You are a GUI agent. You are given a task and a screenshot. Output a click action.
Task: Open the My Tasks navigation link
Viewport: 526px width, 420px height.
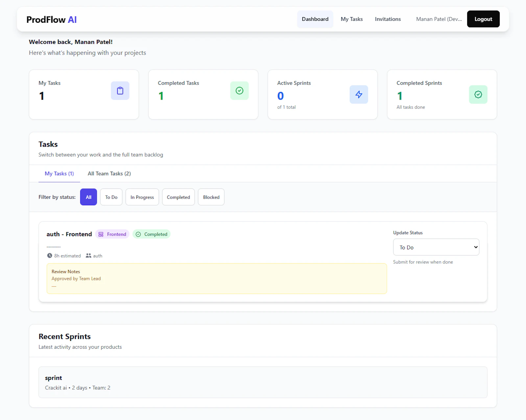pos(351,19)
